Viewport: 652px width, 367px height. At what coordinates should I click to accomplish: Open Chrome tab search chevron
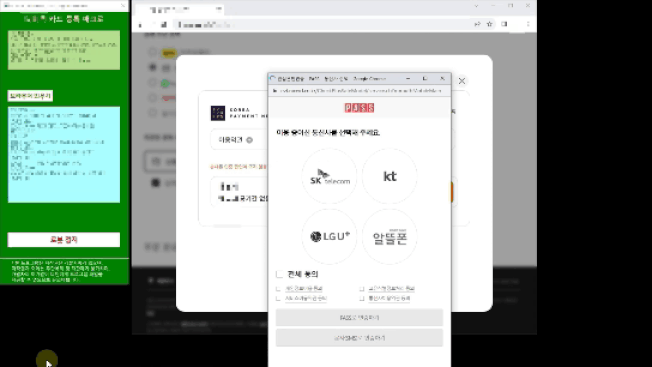(x=476, y=6)
